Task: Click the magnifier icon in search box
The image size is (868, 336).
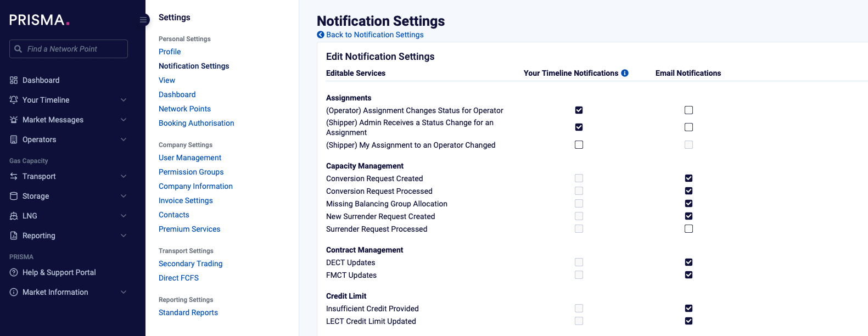Action: (x=18, y=49)
